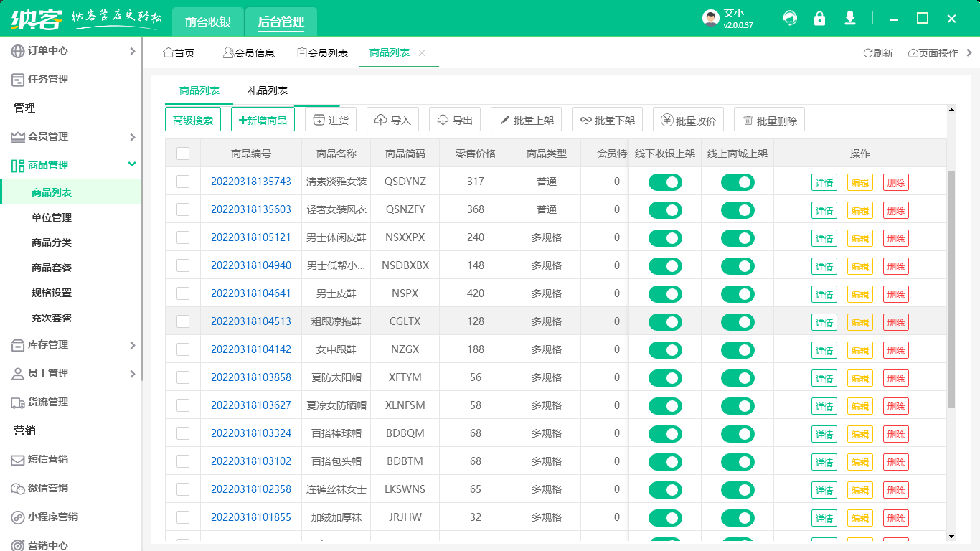Image resolution: width=980 pixels, height=551 pixels.
Task: Toggle 线下收银上架 for 男士皮鞋
Action: point(665,294)
